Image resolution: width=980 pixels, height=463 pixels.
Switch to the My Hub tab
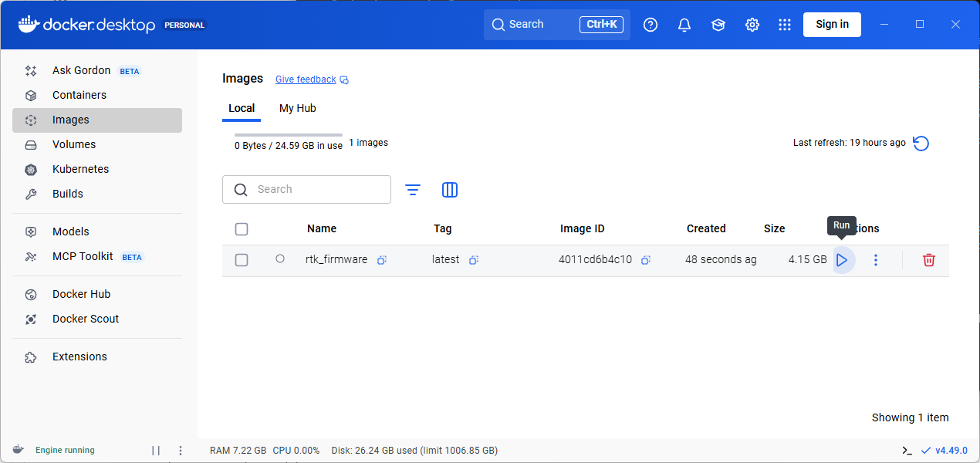297,108
